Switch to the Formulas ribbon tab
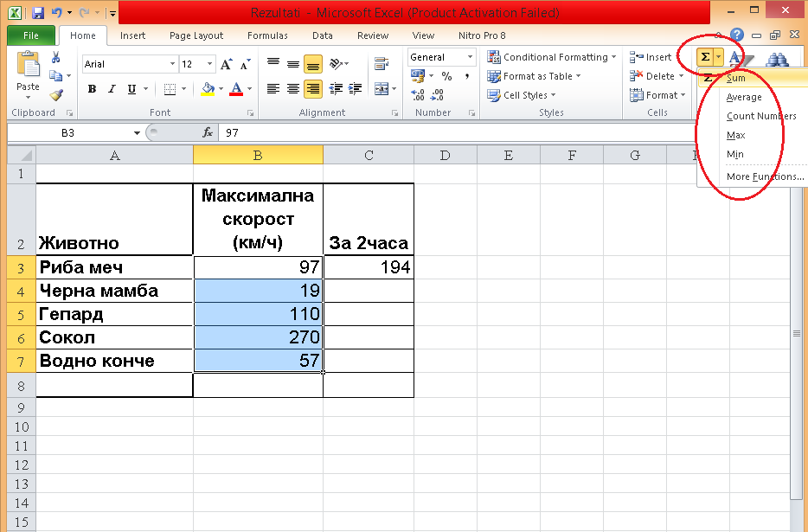This screenshot has width=808, height=532. 267,35
